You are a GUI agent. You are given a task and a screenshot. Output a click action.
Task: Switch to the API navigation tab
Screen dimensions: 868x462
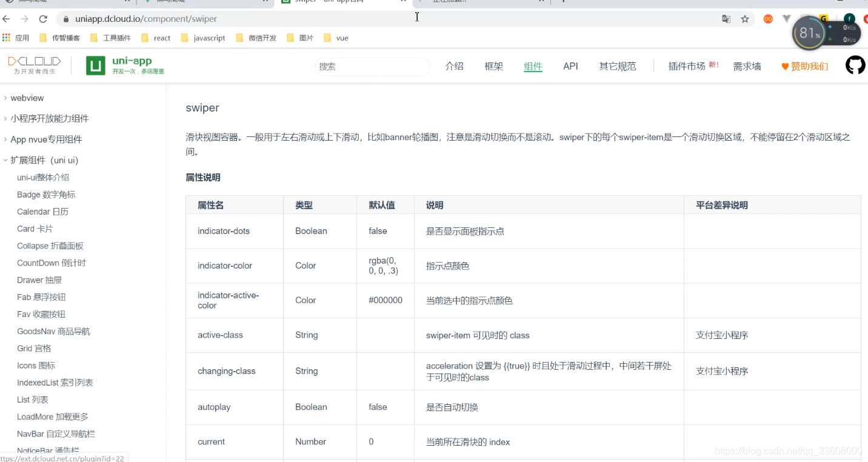pos(570,66)
